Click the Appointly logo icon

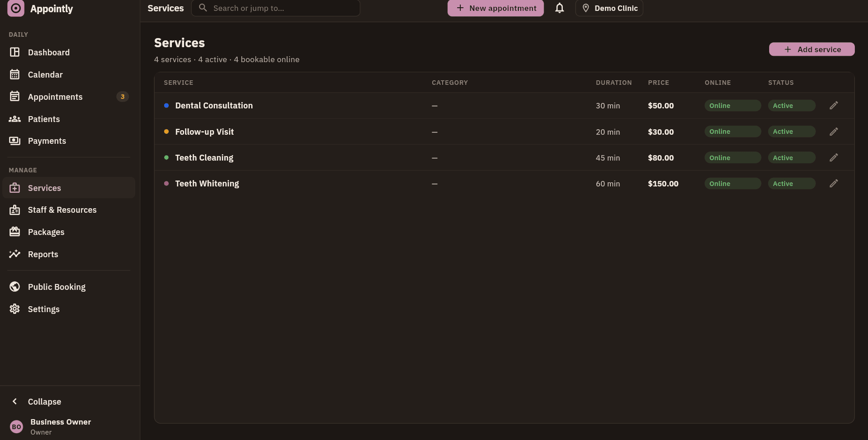coord(16,8)
